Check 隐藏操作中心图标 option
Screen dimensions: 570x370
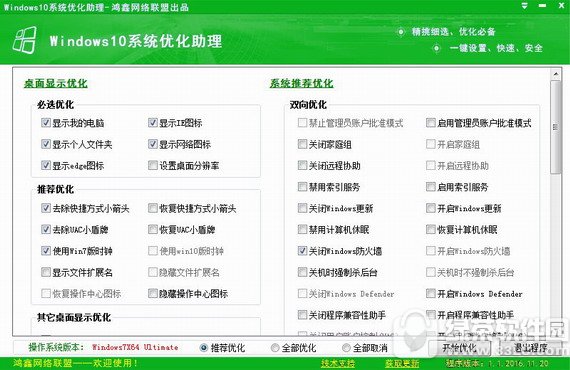click(153, 294)
